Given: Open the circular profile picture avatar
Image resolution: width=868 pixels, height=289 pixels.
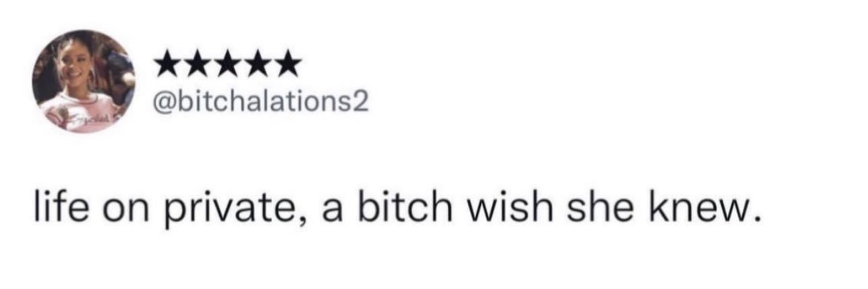Looking at the screenshot, I should tap(85, 82).
